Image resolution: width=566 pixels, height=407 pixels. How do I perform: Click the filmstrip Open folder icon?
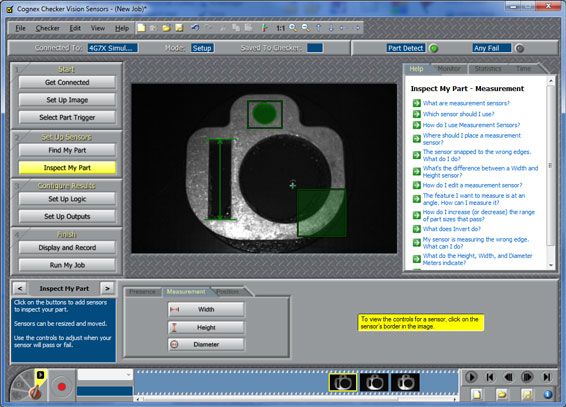(x=501, y=394)
